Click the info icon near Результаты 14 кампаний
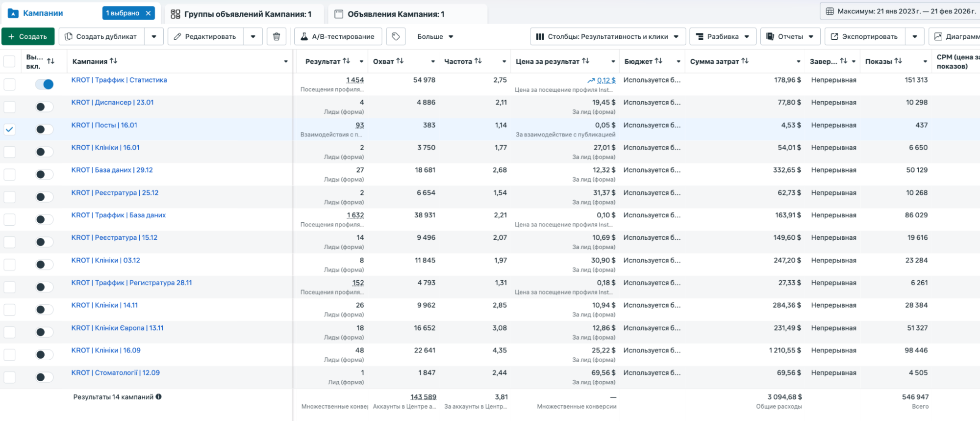 tap(159, 397)
